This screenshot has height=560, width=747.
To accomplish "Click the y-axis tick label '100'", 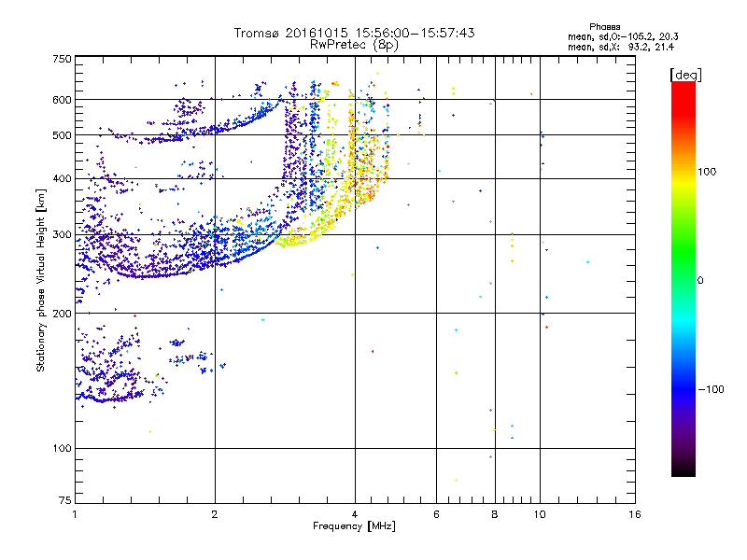I will click(62, 449).
